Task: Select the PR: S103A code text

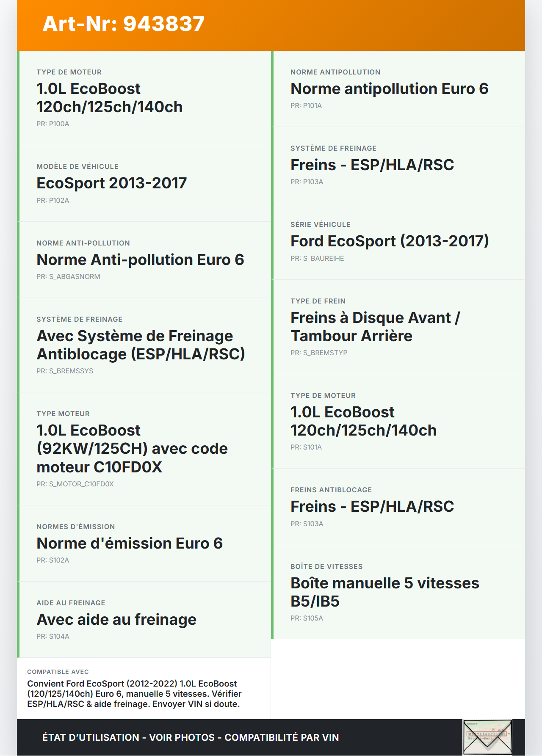Action: tap(307, 524)
